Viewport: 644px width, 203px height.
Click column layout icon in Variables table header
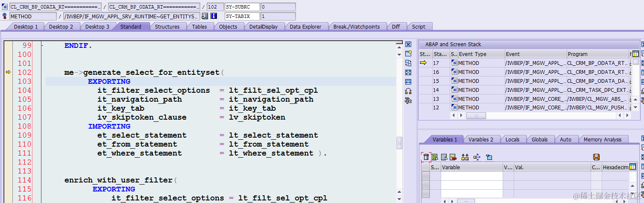coord(632,167)
